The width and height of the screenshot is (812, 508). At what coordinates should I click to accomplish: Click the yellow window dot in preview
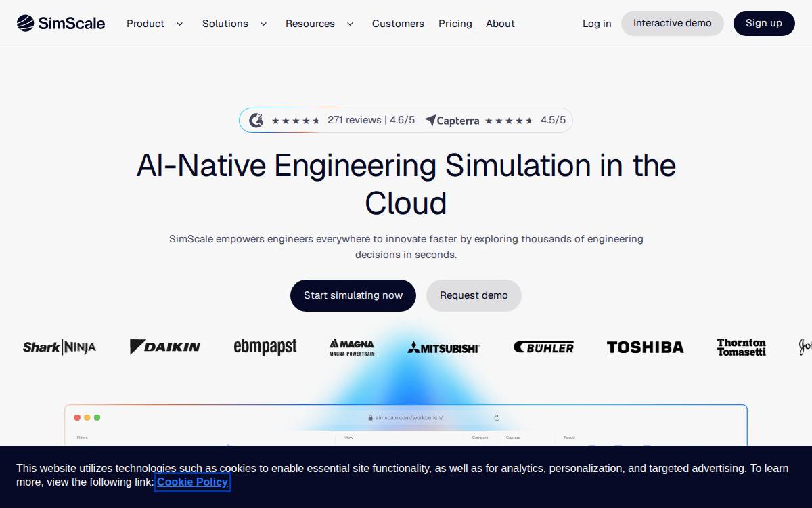tap(87, 417)
